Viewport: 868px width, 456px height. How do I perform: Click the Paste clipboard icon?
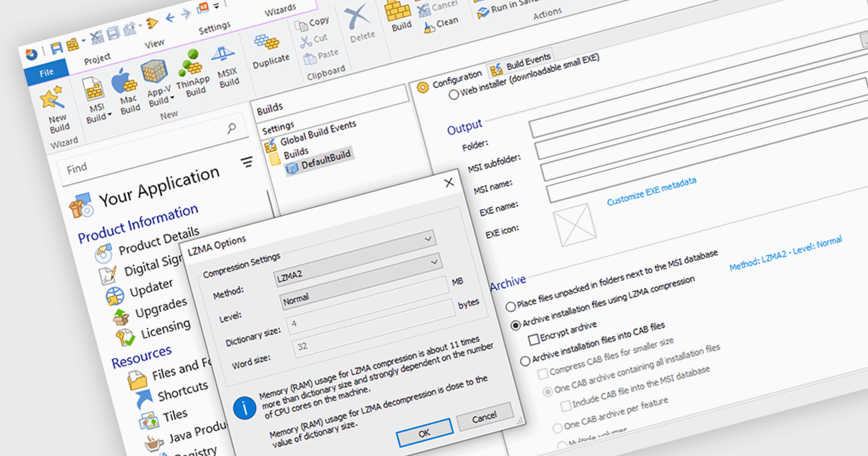(310, 58)
